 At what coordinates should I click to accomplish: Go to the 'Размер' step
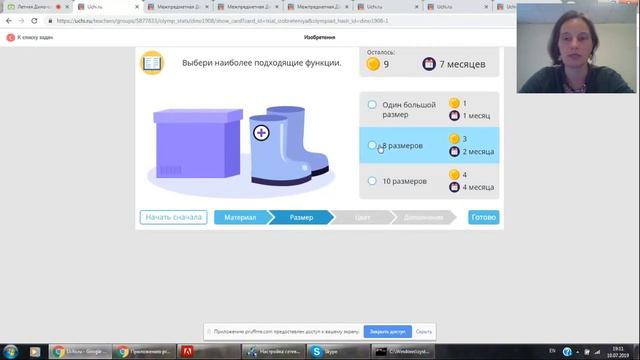(x=301, y=217)
